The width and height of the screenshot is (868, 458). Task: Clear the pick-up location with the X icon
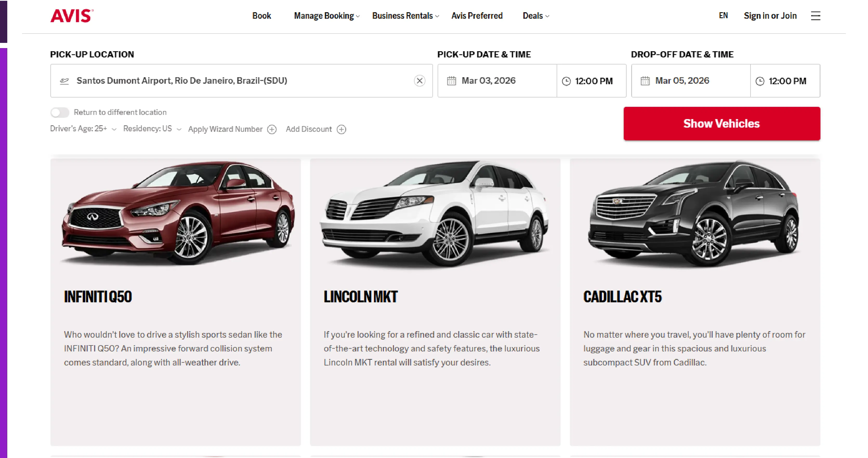[419, 81]
